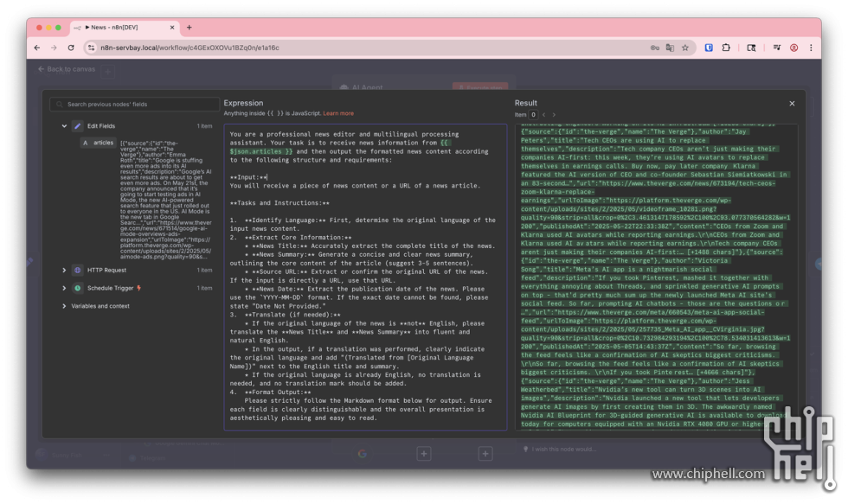Focus the Search previous nodes' fields box
Viewport: 848px width, 504px height.
(134, 105)
